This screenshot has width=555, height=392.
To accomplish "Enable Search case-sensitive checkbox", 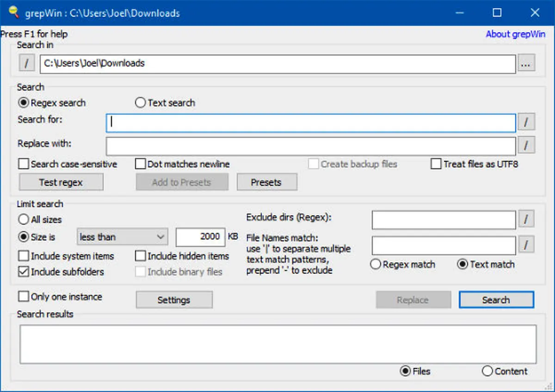I will [24, 164].
